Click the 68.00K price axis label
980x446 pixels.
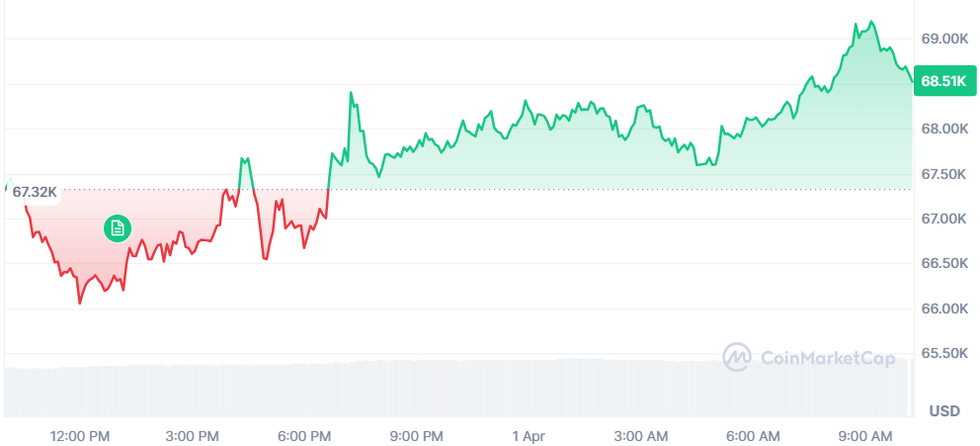944,129
